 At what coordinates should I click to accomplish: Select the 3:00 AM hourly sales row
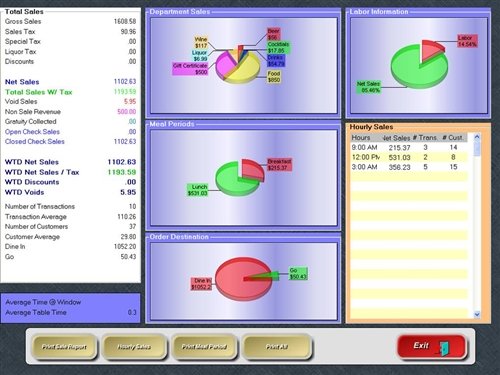point(409,167)
